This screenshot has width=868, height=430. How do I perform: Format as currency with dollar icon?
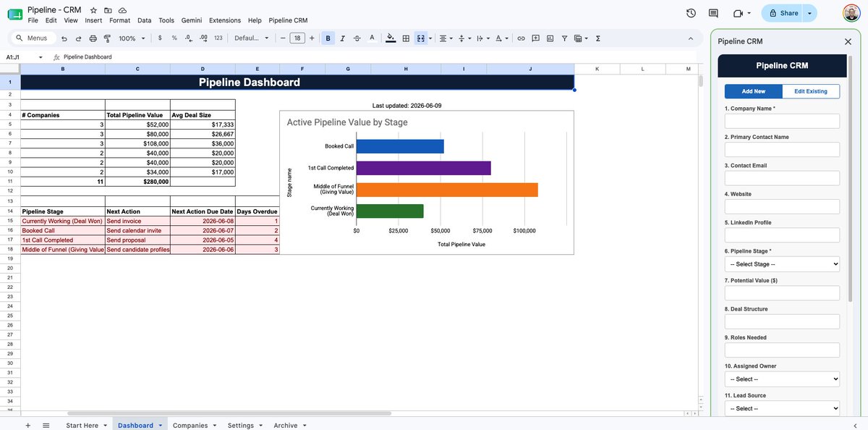160,38
